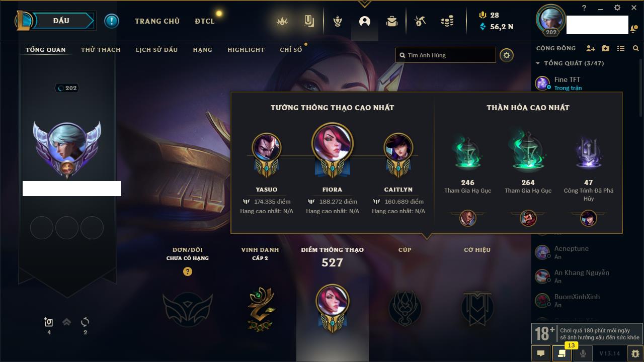Open the Loot hextech crafting icon
Image resolution: width=644 pixels, height=362 pixels.
420,21
